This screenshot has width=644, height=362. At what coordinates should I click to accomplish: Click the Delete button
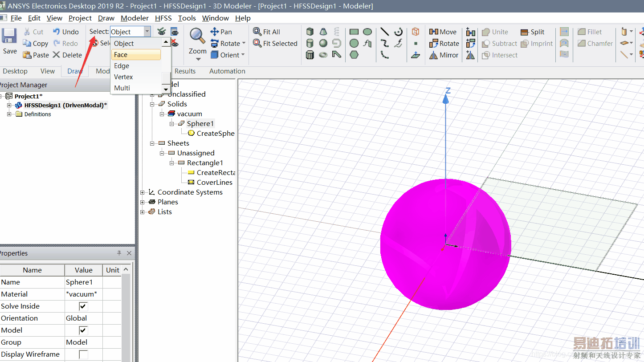coord(67,55)
